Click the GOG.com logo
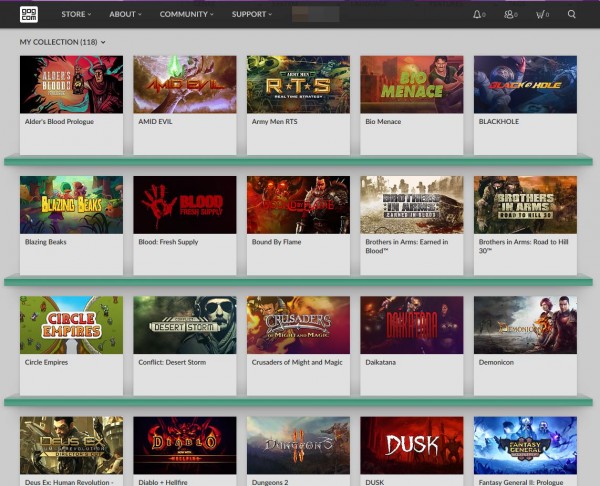The width and height of the screenshot is (600, 486). coord(29,15)
